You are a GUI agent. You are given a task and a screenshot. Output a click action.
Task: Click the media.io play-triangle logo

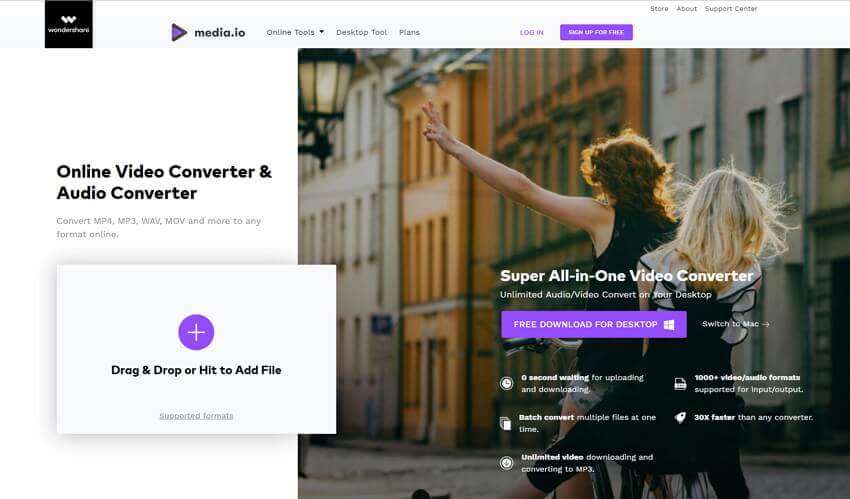[179, 33]
